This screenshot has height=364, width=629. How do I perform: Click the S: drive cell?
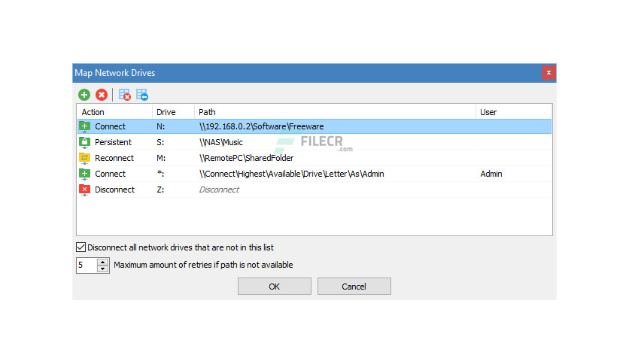pos(160,142)
